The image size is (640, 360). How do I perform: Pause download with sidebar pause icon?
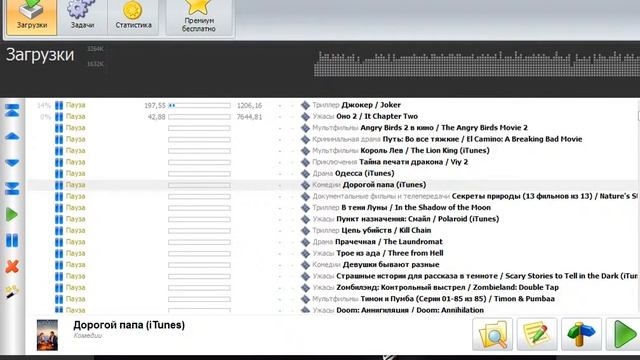coord(12,240)
